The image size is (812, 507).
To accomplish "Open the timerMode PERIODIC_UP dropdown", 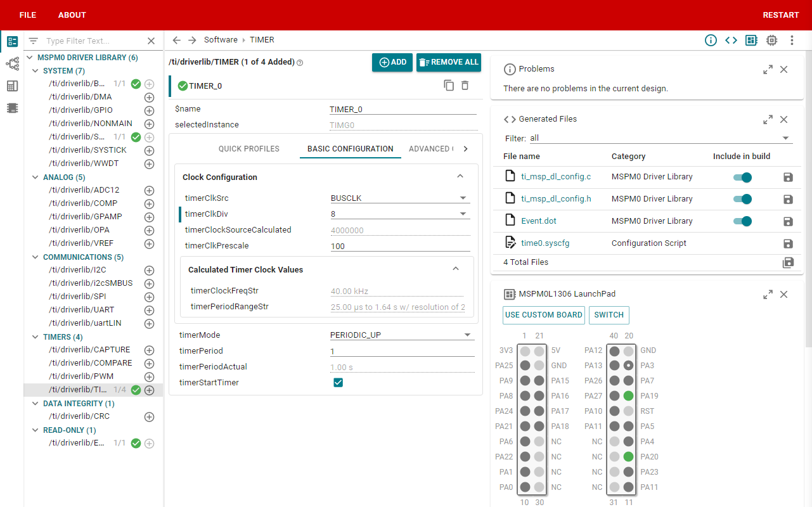I will click(402, 335).
